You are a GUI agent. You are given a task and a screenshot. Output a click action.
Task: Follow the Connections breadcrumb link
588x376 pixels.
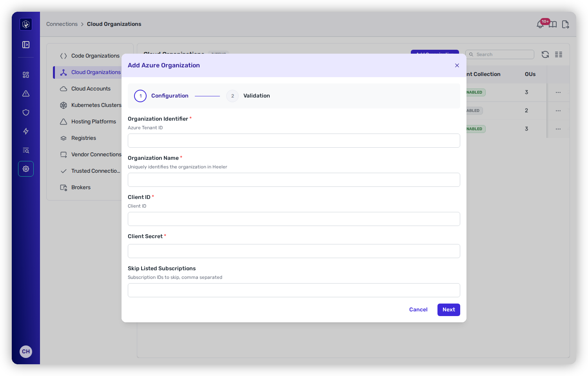pos(62,24)
